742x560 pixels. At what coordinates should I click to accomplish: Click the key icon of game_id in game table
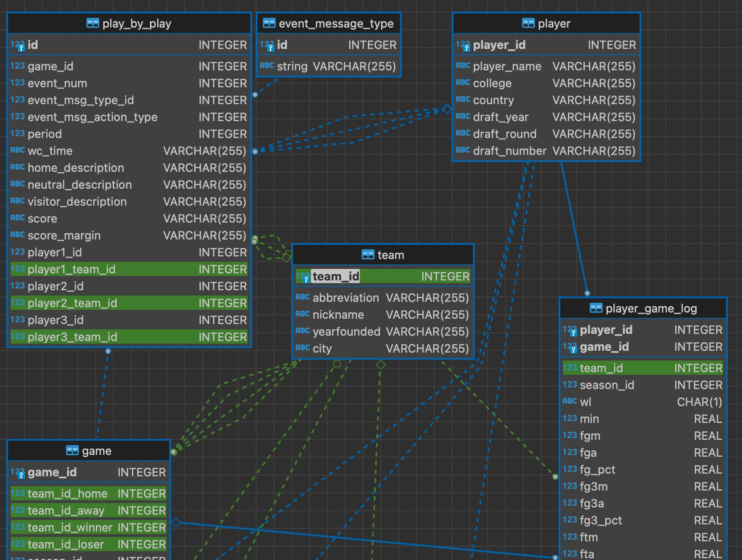[x=18, y=473]
